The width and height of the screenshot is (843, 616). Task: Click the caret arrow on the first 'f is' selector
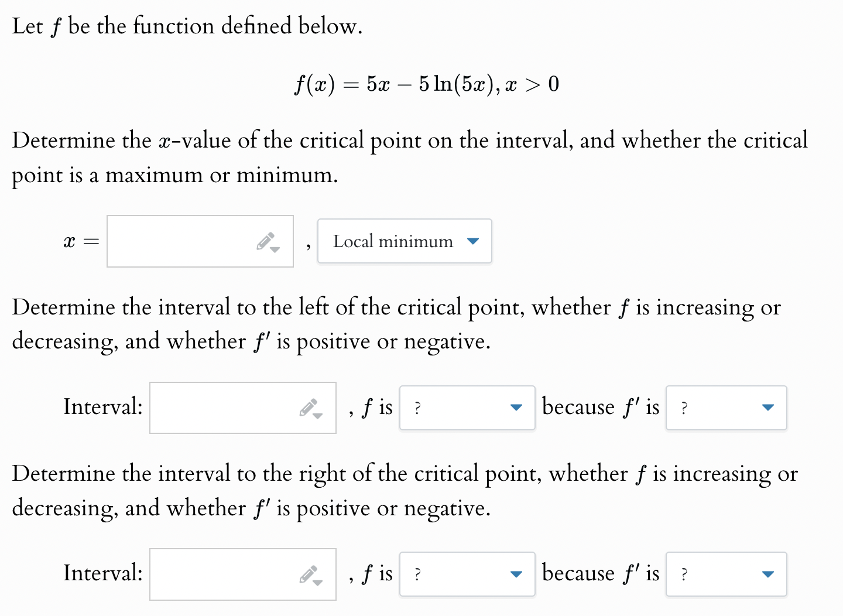tap(516, 408)
